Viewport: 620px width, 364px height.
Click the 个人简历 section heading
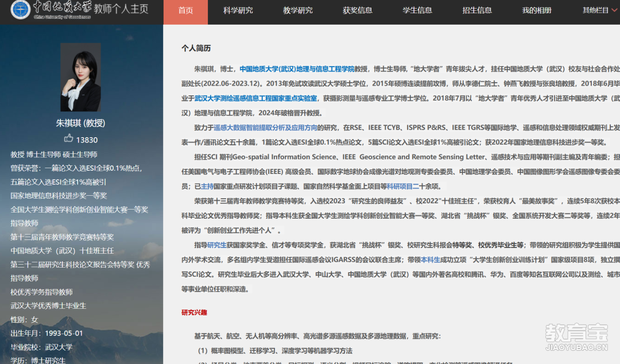click(x=196, y=48)
